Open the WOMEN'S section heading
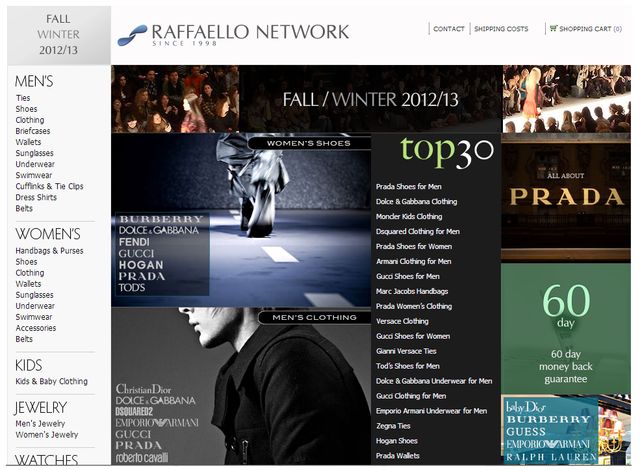The width and height of the screenshot is (640, 470). [48, 234]
